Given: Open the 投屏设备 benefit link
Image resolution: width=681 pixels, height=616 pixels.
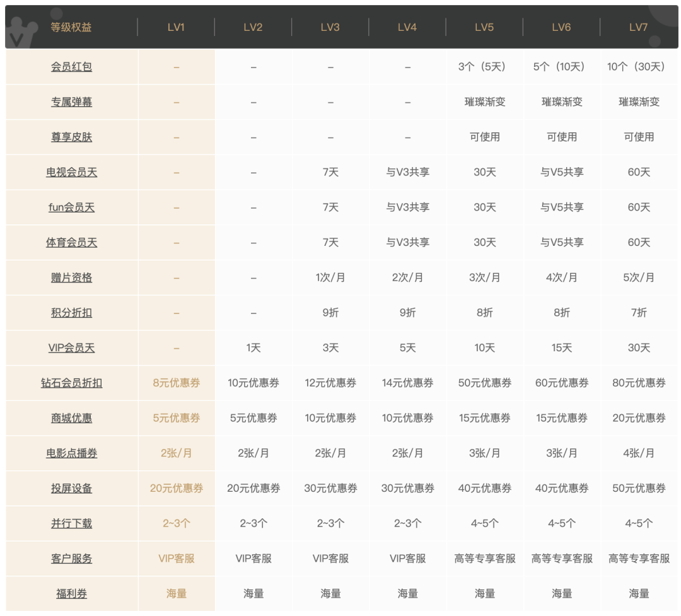Looking at the screenshot, I should 71,488.
